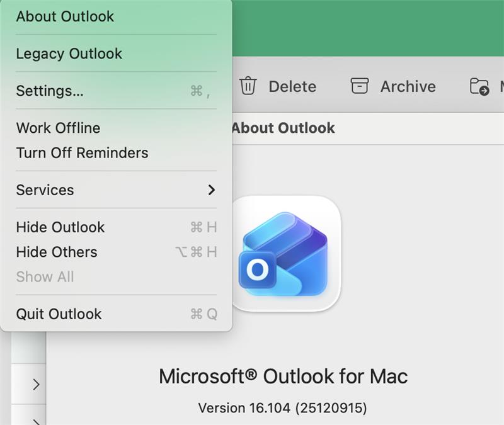Click the Outlook app logo
Screen dimensions: 504x425
[x=286, y=254]
